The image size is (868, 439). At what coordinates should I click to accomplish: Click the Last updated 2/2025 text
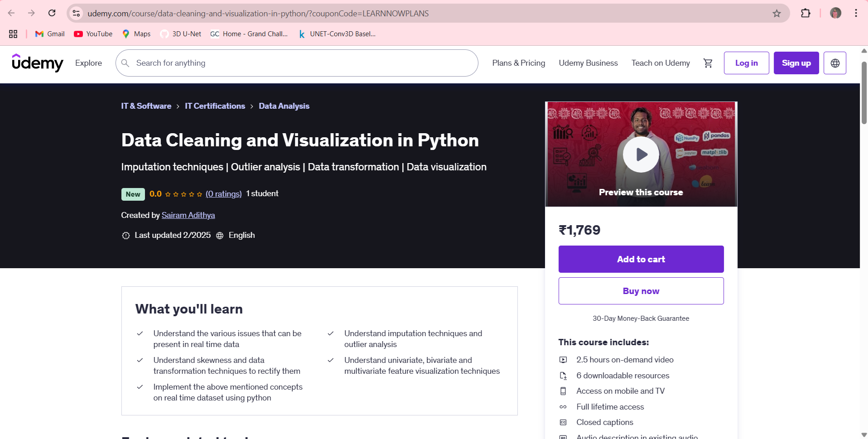coord(172,235)
